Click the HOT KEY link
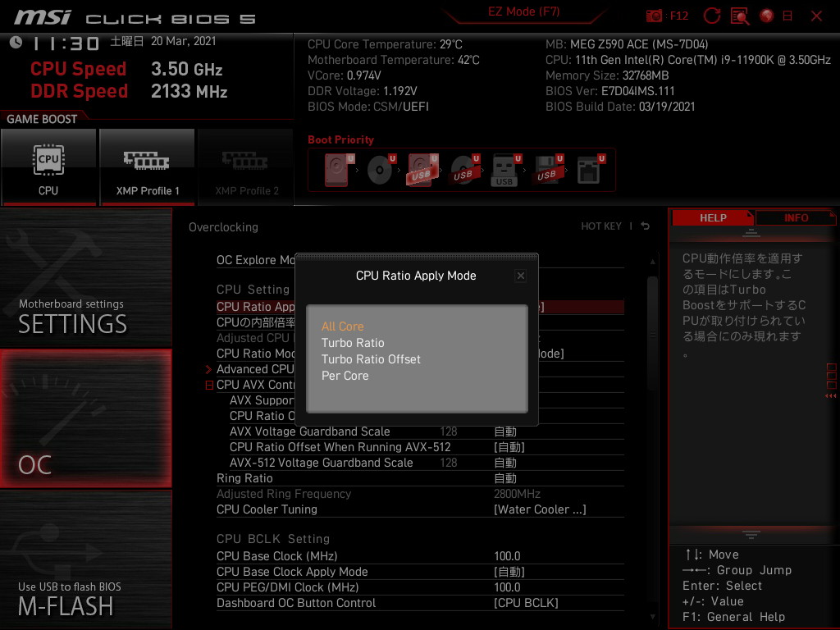 coord(601,226)
